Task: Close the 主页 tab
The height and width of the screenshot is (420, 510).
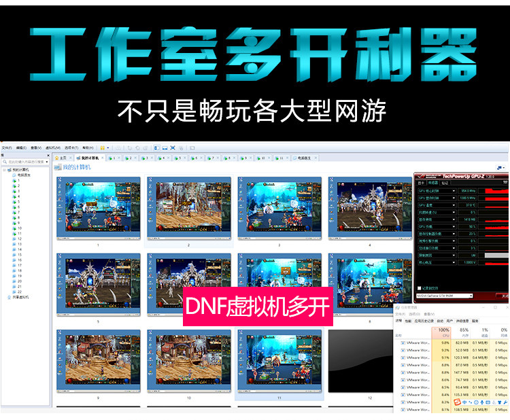Action: pos(71,158)
